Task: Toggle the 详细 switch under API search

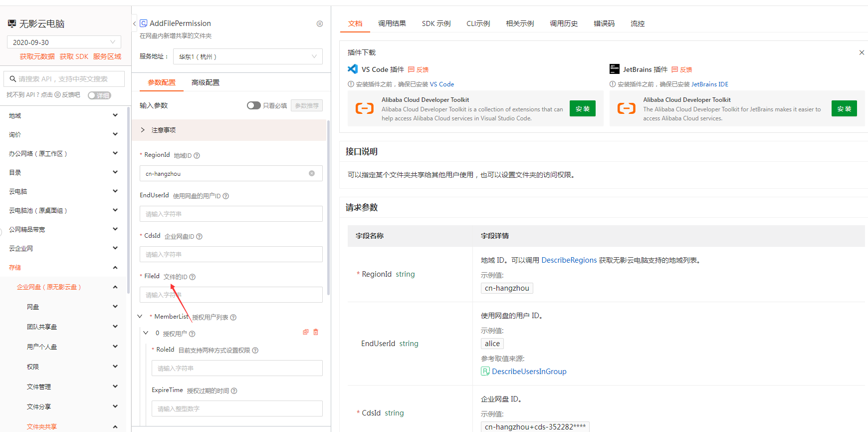Action: (99, 95)
